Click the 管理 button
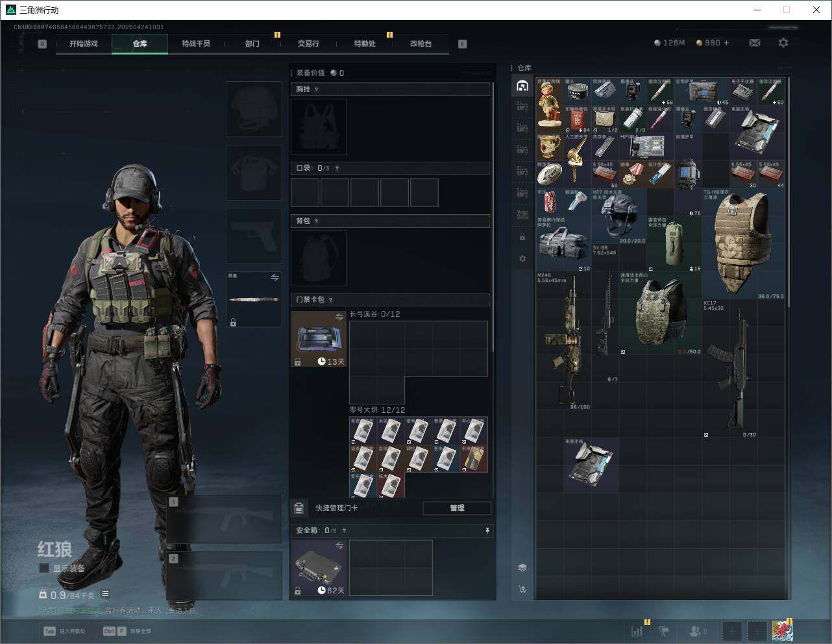The image size is (832, 644). point(457,508)
